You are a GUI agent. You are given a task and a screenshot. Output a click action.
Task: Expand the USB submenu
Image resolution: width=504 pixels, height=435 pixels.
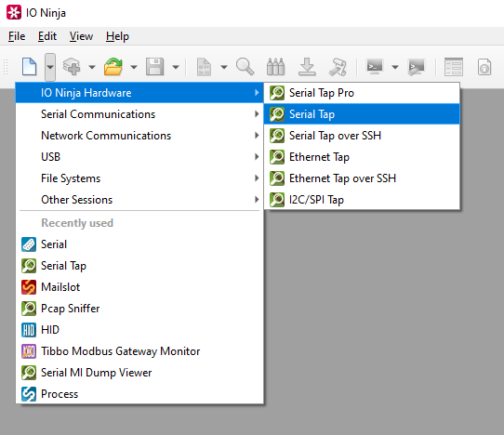coord(139,157)
